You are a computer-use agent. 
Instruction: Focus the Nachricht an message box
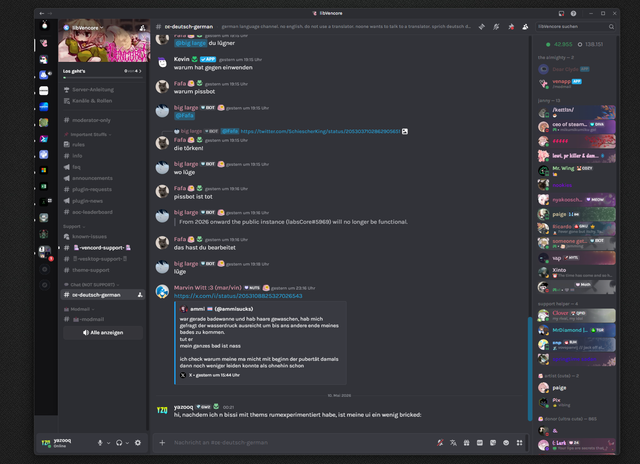point(302,443)
